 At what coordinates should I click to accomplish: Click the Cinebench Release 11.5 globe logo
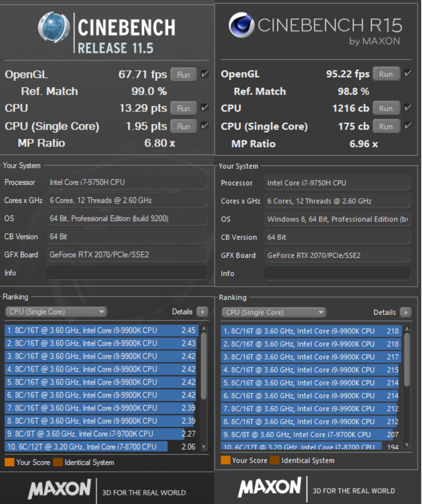click(x=54, y=27)
